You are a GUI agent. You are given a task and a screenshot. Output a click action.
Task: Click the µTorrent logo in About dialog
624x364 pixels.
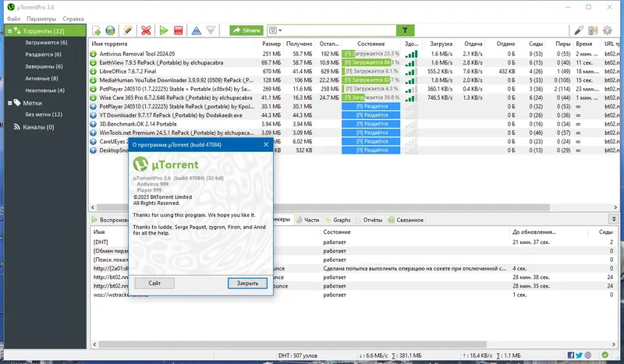pos(165,164)
